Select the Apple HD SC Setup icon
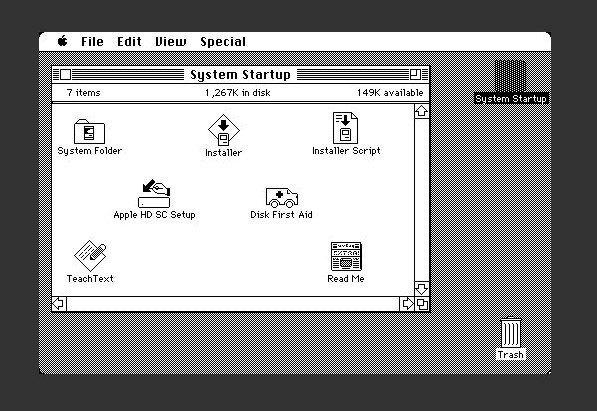Screen dimensions: 597x411 click(154, 194)
